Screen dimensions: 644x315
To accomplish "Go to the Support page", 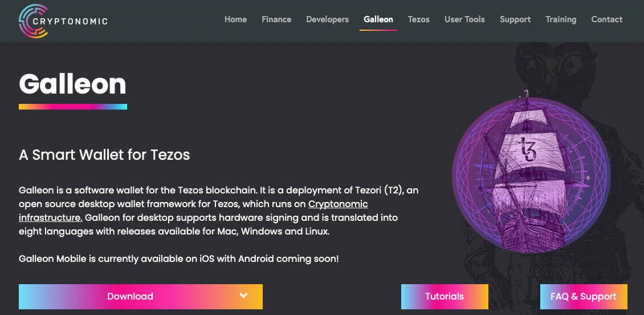I will click(x=515, y=19).
